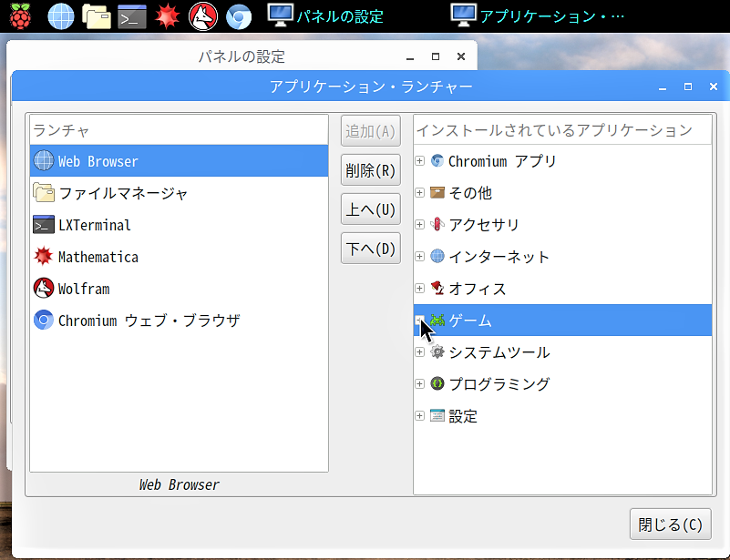Click the ゲーム tree label
Viewport: 730px width, 560px height.
click(470, 321)
